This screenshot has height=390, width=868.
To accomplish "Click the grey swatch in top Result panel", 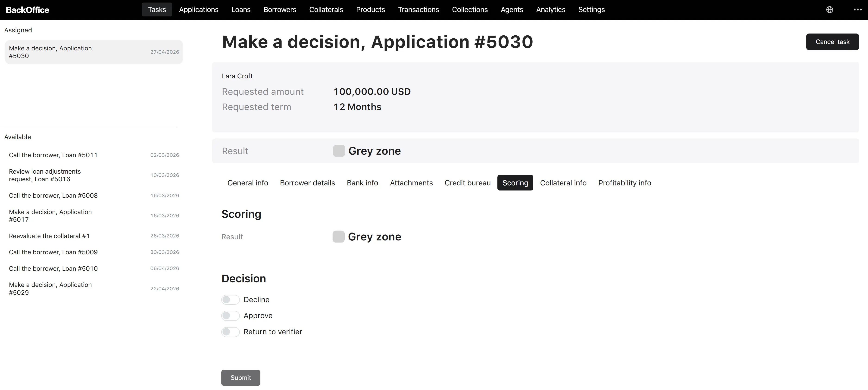I will 339,151.
